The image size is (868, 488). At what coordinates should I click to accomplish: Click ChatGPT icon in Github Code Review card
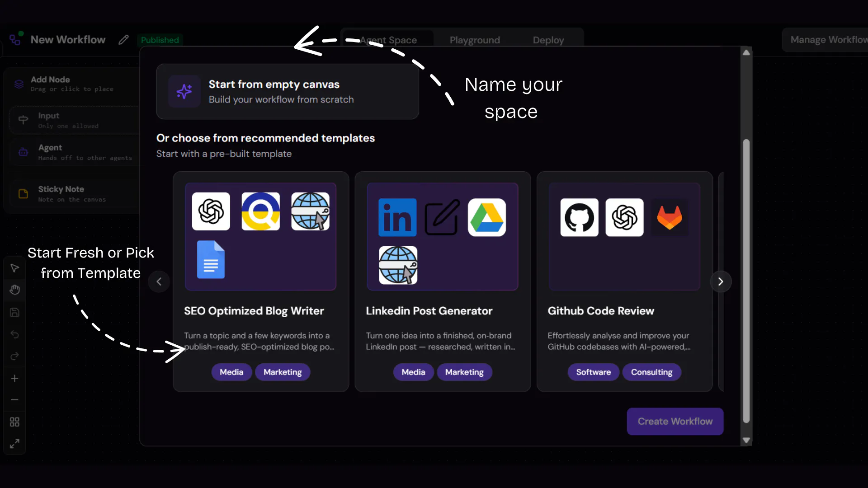coord(625,217)
